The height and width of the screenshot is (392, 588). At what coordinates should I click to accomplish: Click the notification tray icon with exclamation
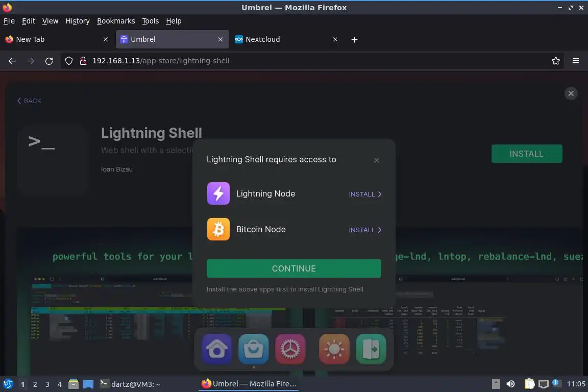[556, 383]
